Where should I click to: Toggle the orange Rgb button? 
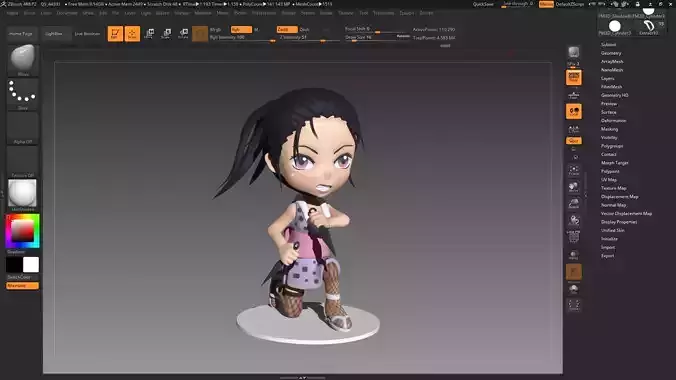[x=241, y=29]
